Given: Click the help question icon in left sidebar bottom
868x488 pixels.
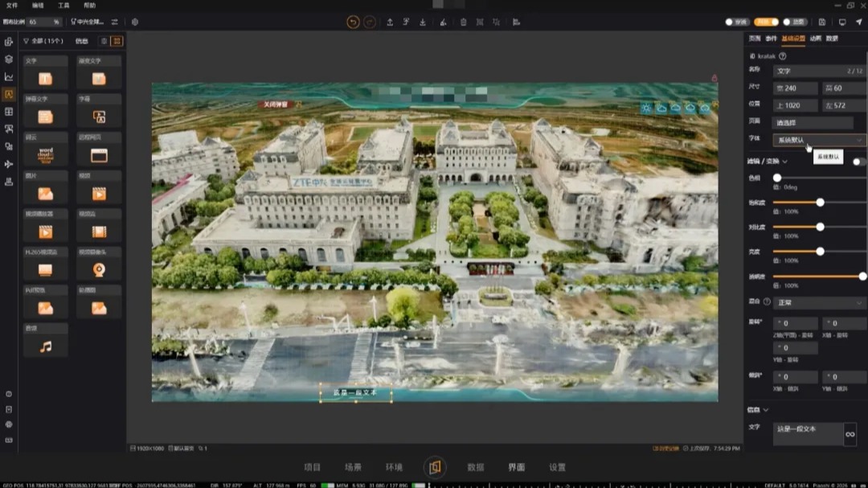Looking at the screenshot, I should point(9,394).
